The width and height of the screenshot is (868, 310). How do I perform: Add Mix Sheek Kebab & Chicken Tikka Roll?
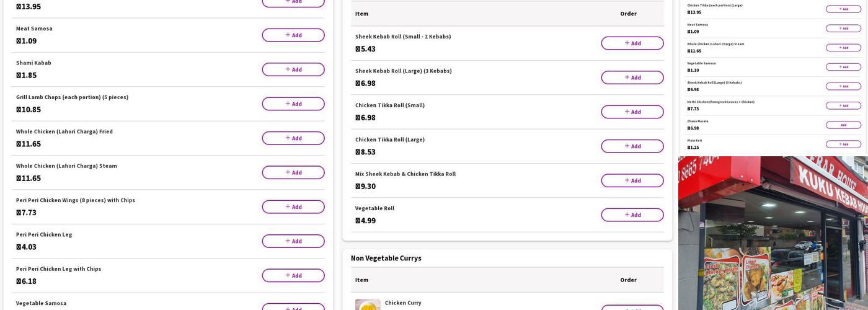tap(632, 181)
